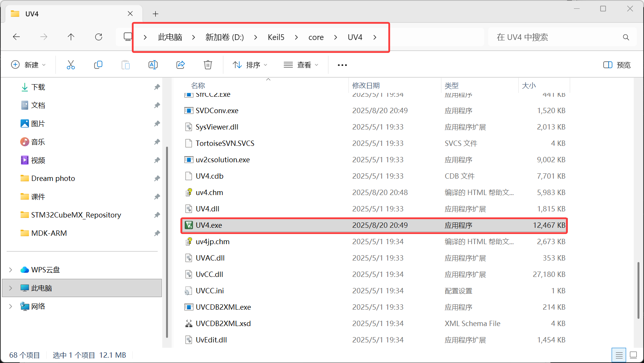
Task: Toggle the 预览 preview pane
Action: 617,65
